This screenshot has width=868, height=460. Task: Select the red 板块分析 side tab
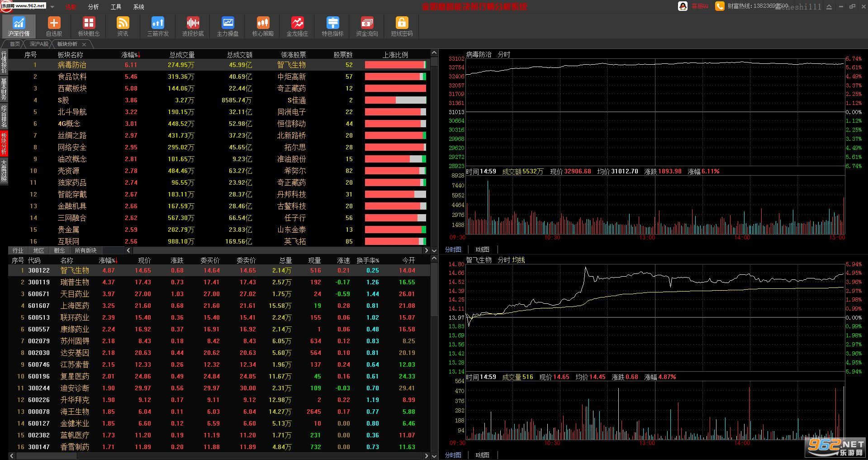(x=4, y=143)
